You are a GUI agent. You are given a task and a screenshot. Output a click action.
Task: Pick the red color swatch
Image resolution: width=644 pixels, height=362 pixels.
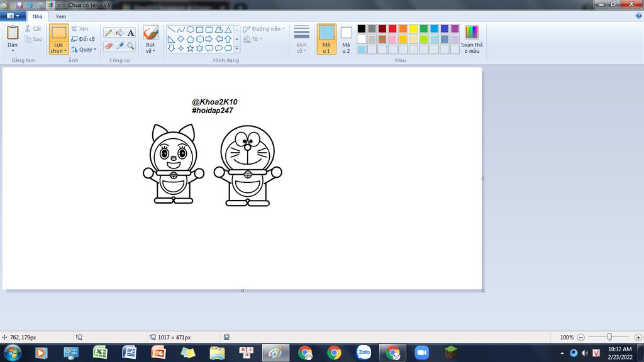pos(392,29)
